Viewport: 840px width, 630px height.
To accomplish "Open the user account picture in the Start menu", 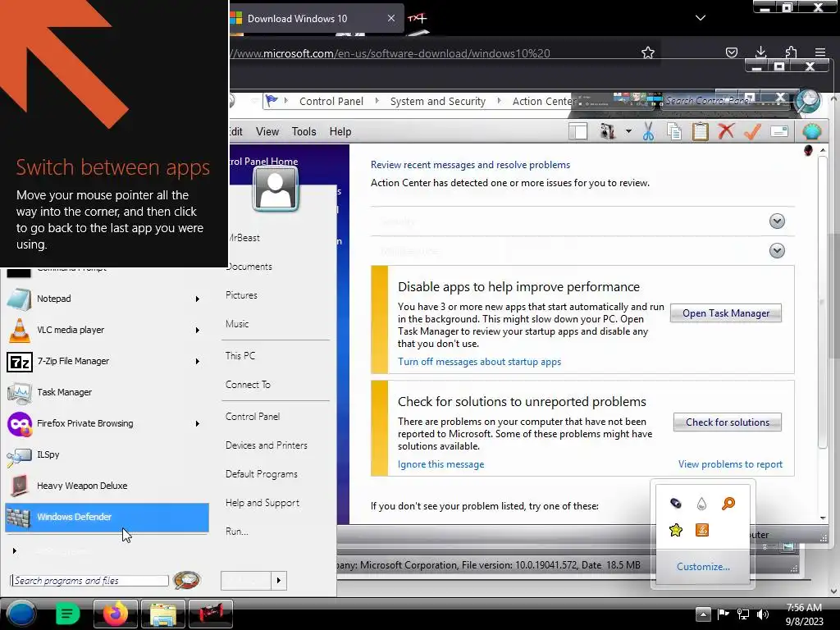I will [x=276, y=188].
